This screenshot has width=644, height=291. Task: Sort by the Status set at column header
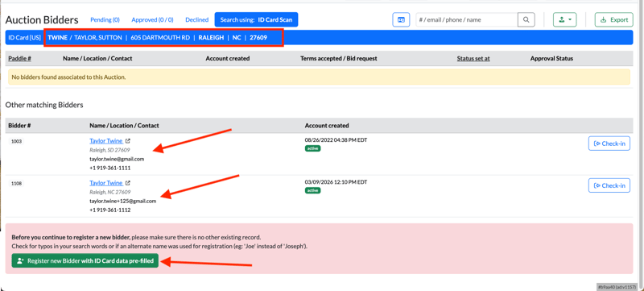[x=473, y=58]
